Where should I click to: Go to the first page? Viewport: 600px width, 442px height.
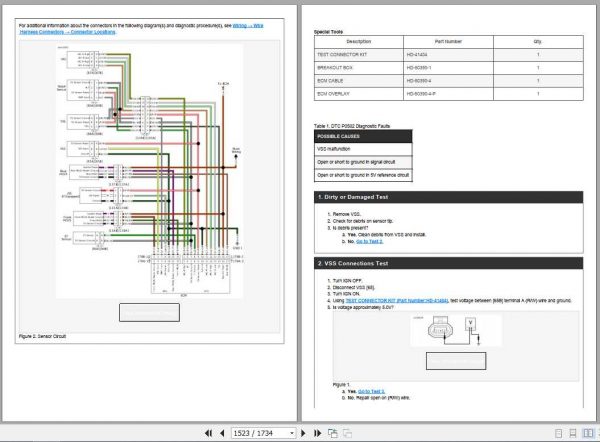coord(209,433)
